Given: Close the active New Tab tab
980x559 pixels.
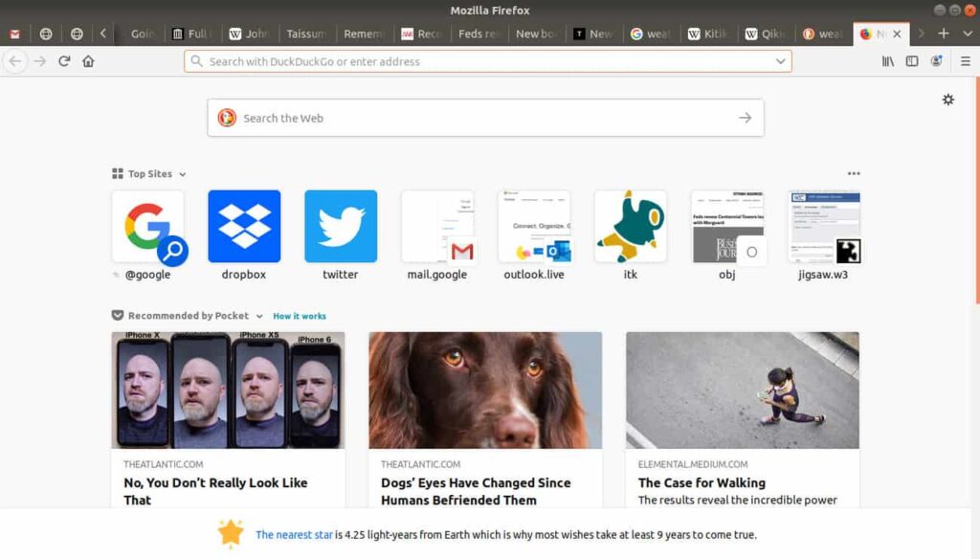Looking at the screenshot, I should [897, 34].
